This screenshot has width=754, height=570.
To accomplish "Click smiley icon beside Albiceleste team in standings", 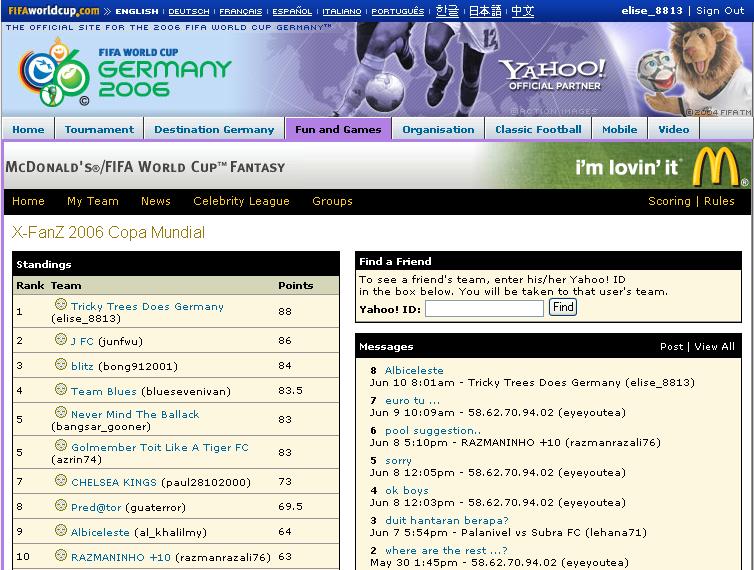I will pos(61,530).
